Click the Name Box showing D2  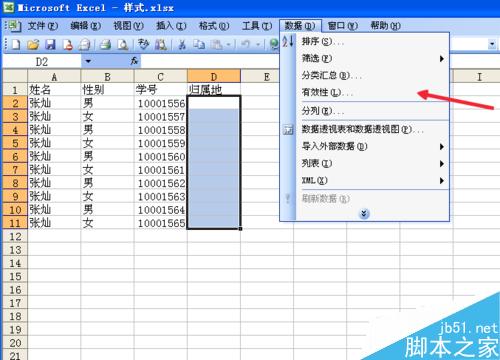coord(42,61)
